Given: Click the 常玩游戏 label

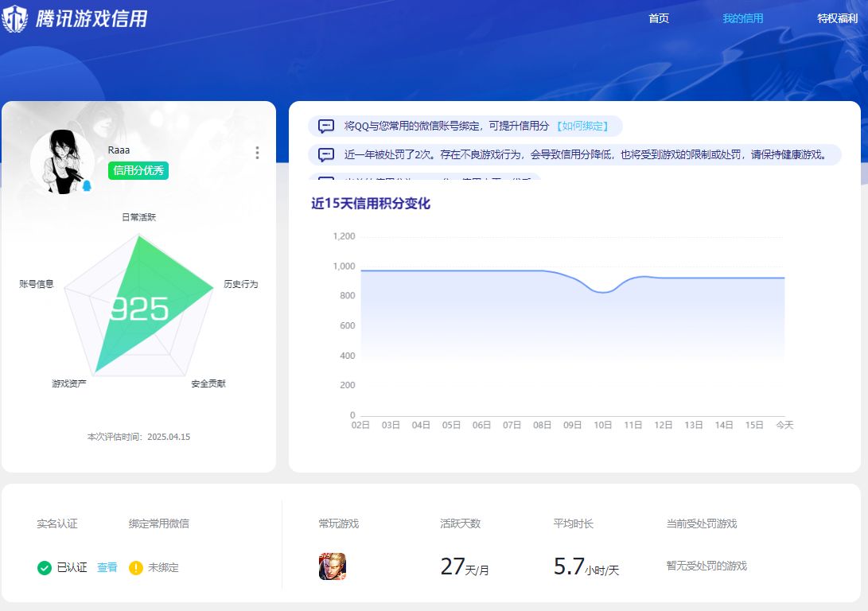Looking at the screenshot, I should click(339, 523).
